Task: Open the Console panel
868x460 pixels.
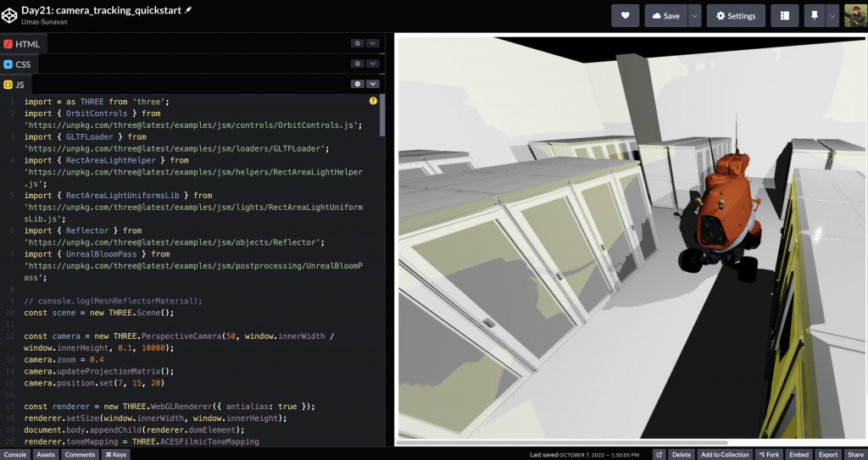Action: (x=15, y=454)
